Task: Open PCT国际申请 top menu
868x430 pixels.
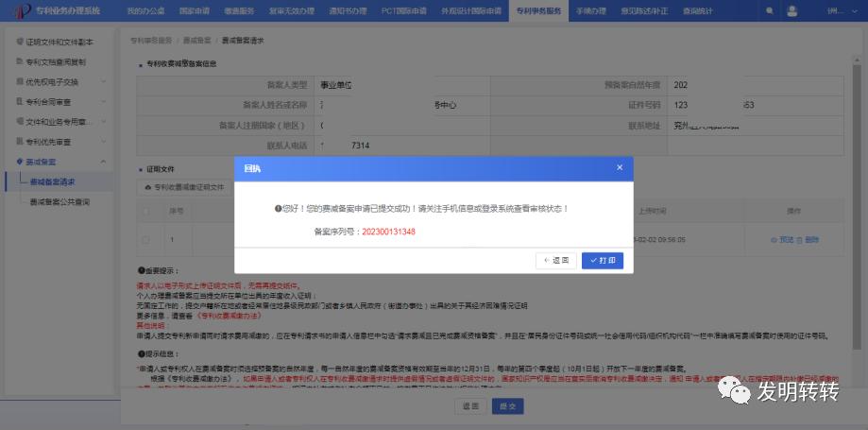Action: coord(404,11)
